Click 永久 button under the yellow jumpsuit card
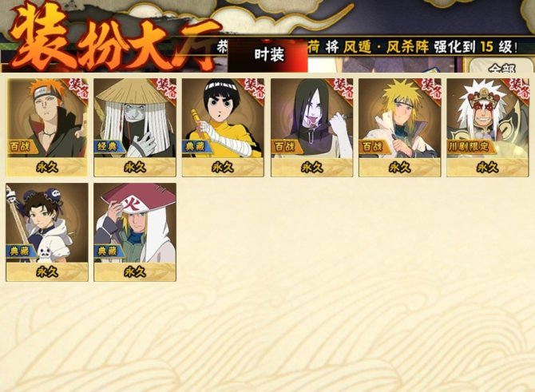This screenshot has height=392, width=535. coord(223,167)
